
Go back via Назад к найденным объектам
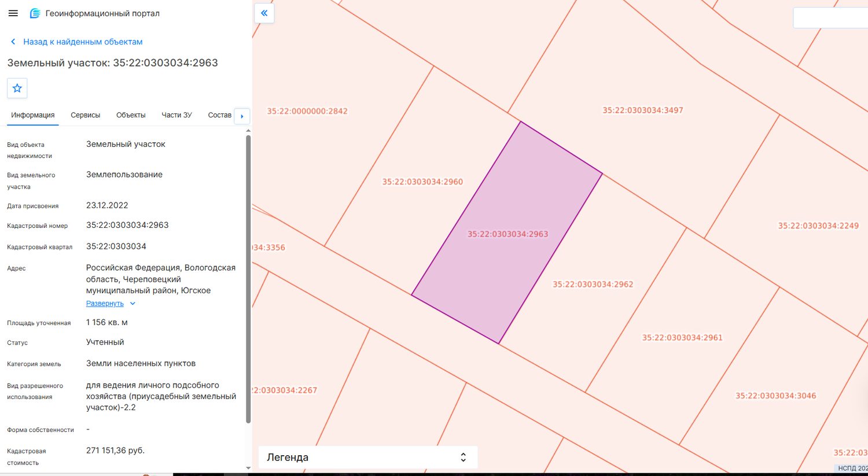[83, 42]
